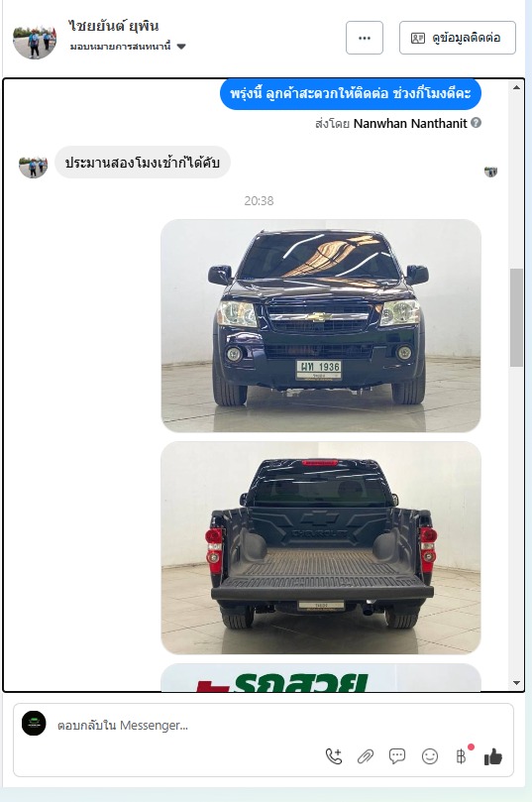
Task: Expand the มอบหมายการสนทนานี้ dropdown
Action: pyautogui.click(x=127, y=47)
